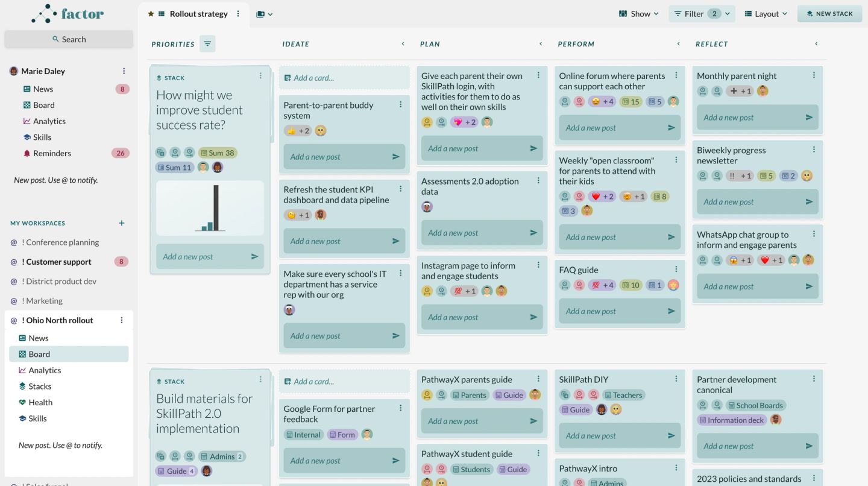Click the Parents tag on PathwayX parents guide
Screen dimensions: 868x486
click(x=470, y=396)
